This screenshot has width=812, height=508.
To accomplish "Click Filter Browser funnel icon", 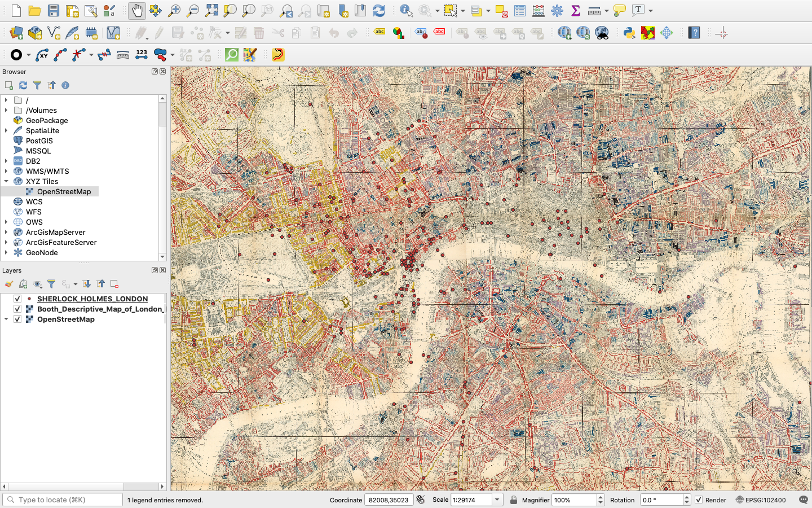I will [x=37, y=85].
